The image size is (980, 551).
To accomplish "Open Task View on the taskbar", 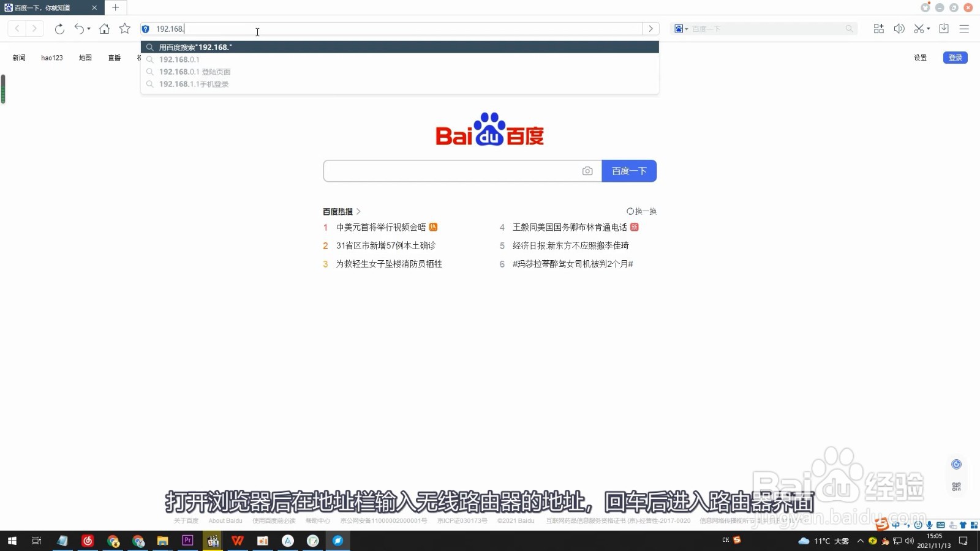I will point(37,541).
